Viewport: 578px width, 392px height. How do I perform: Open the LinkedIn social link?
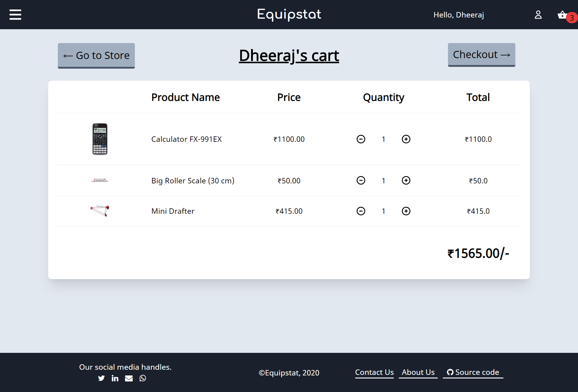click(x=115, y=378)
